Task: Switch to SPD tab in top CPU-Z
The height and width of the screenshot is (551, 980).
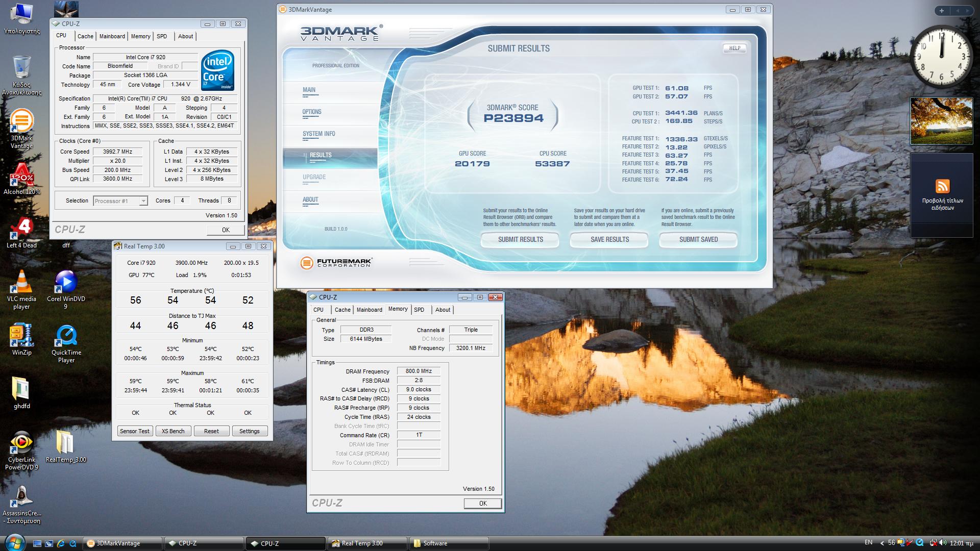Action: pyautogui.click(x=162, y=36)
